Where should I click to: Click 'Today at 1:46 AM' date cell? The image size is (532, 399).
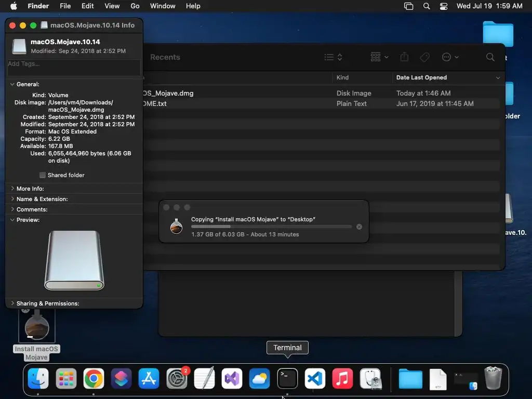pos(423,93)
